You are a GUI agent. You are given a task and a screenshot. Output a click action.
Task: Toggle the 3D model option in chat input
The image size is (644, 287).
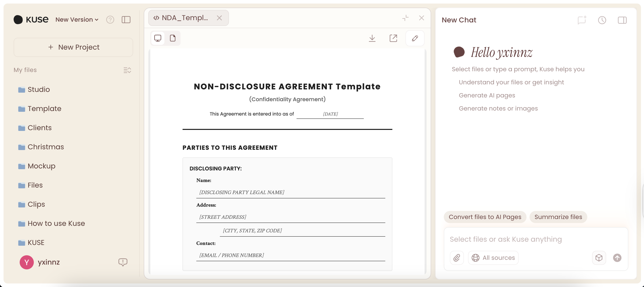click(x=599, y=258)
